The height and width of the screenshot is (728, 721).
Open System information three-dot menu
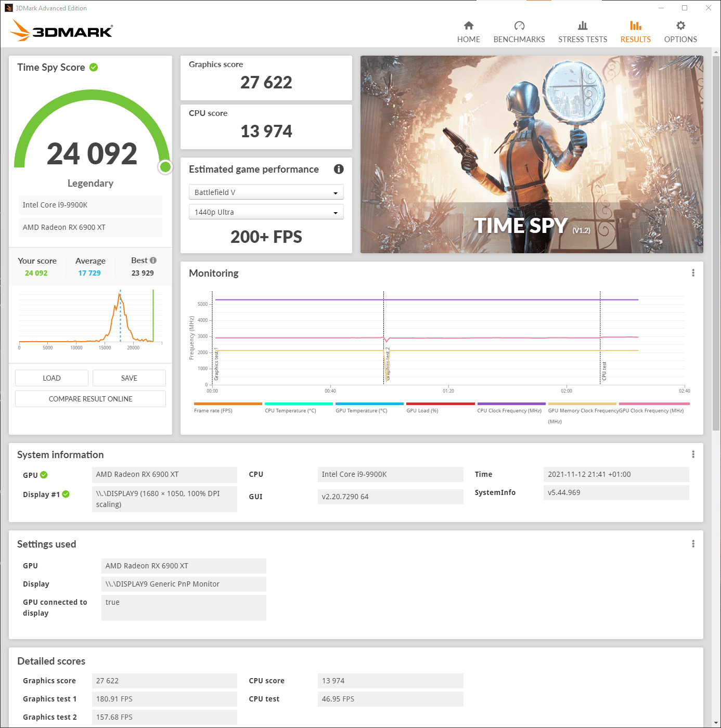point(693,454)
